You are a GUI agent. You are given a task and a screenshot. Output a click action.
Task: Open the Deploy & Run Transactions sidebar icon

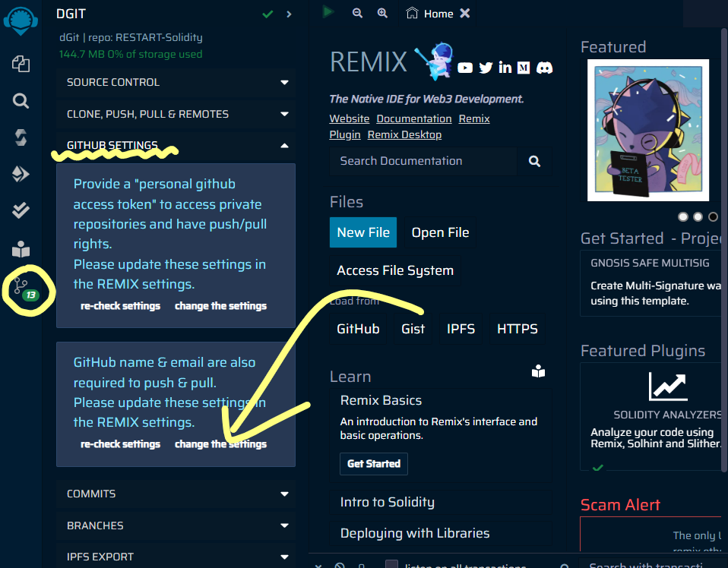tap(21, 174)
